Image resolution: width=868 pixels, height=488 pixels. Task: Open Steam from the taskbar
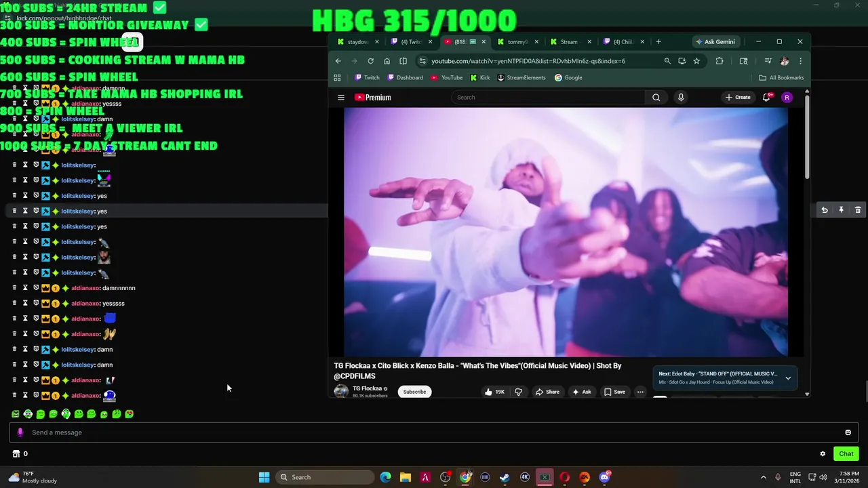point(505,477)
